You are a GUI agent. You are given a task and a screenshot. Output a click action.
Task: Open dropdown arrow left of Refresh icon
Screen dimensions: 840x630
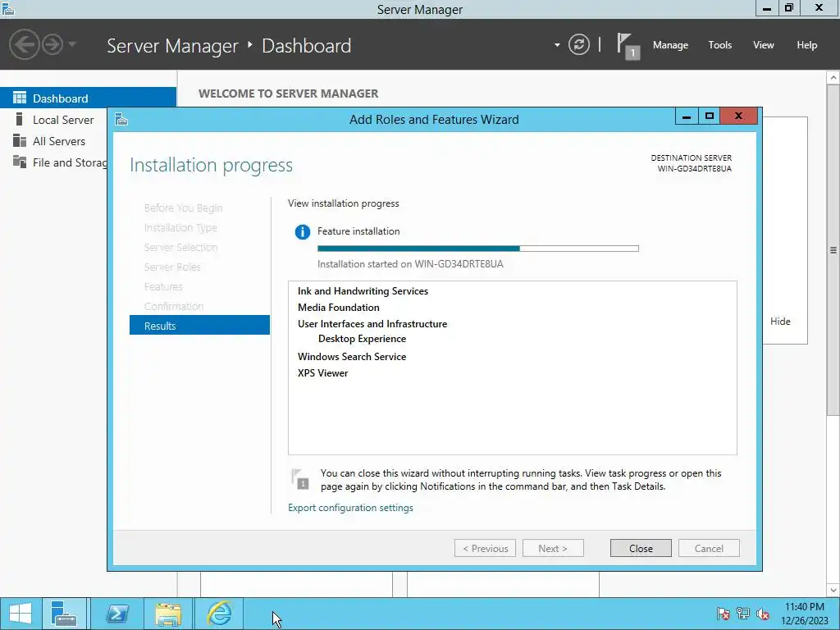(557, 45)
